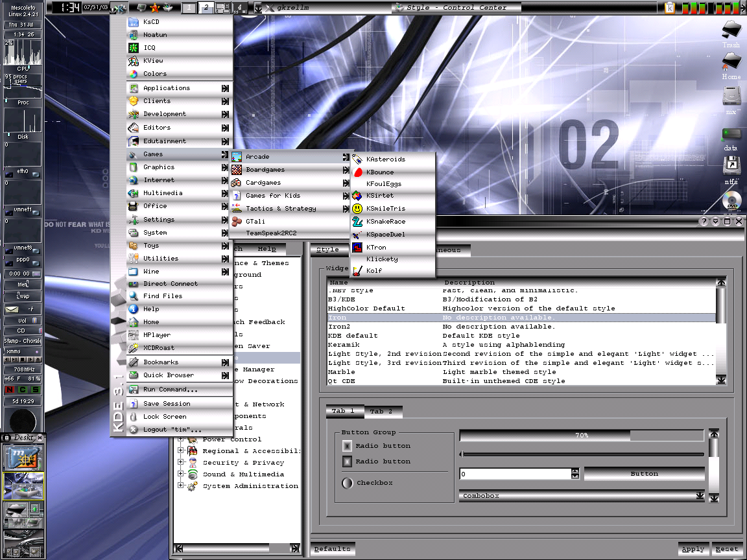747x560 pixels.
Task: Expand Sound & Multimedia tree node
Action: (180, 474)
